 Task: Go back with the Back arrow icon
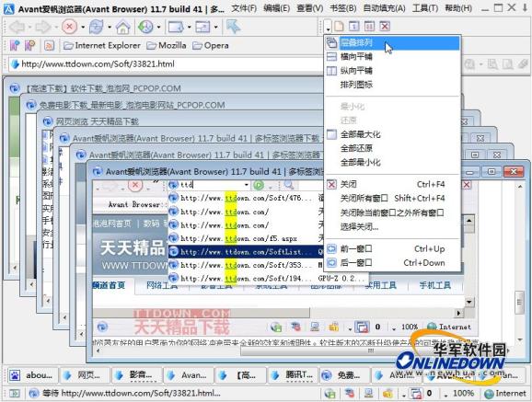point(17,27)
